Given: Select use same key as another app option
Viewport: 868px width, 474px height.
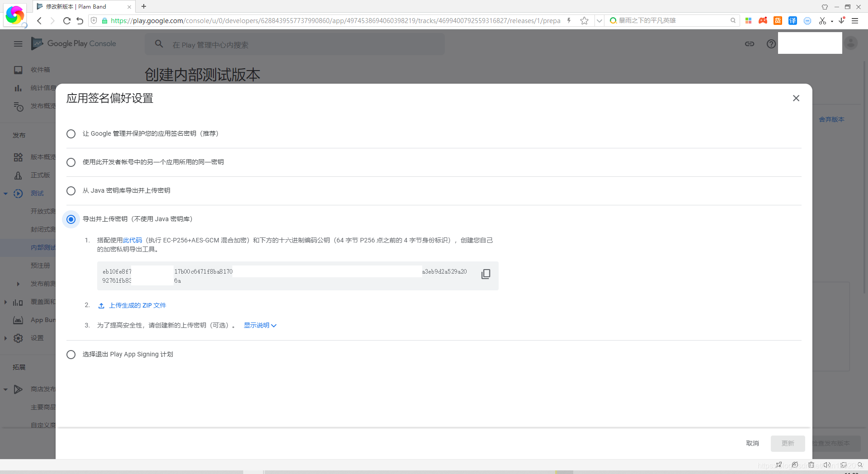Looking at the screenshot, I should 71,162.
